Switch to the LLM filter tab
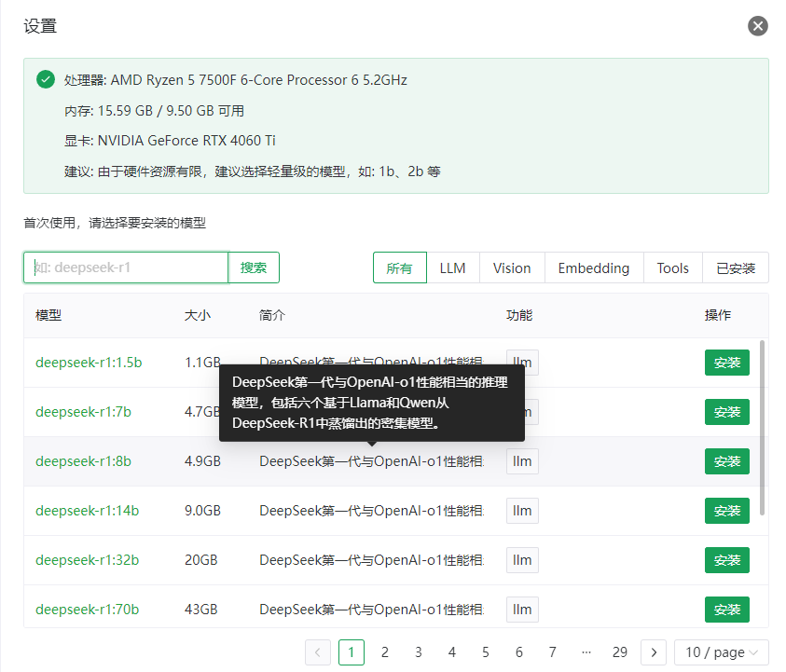 tap(452, 267)
